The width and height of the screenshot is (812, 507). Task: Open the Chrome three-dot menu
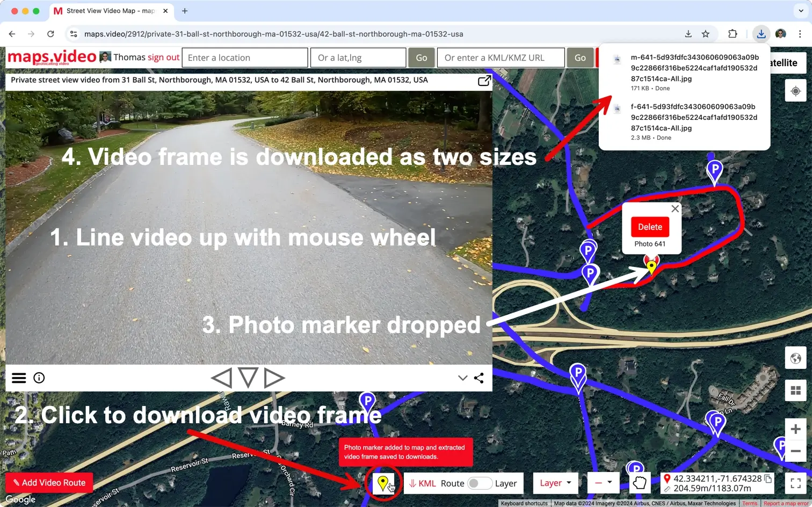(x=800, y=34)
